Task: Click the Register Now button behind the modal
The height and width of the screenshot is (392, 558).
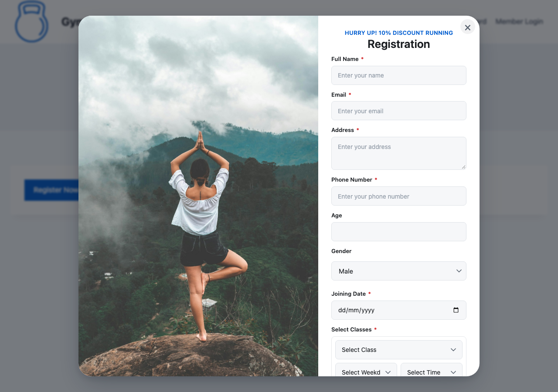Action: pos(51,190)
